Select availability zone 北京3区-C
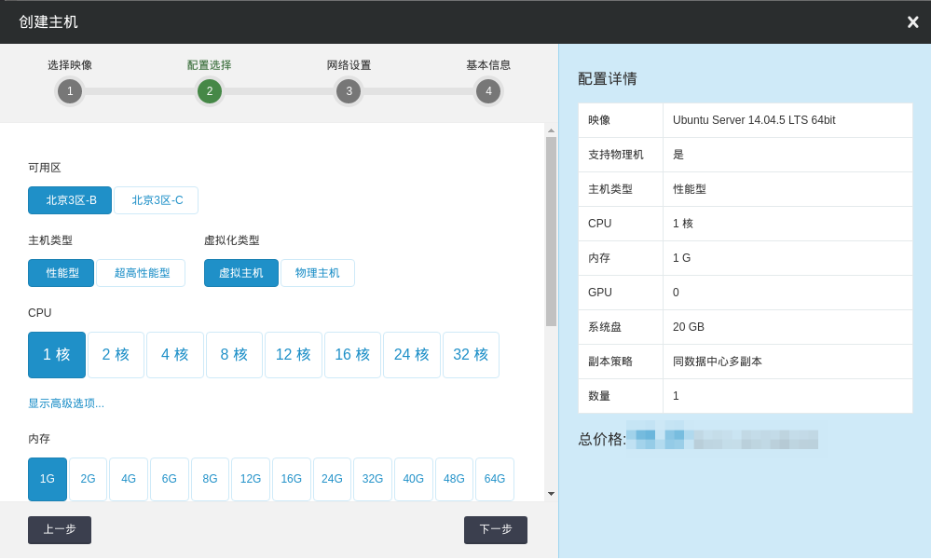This screenshot has width=931, height=560. tap(157, 200)
